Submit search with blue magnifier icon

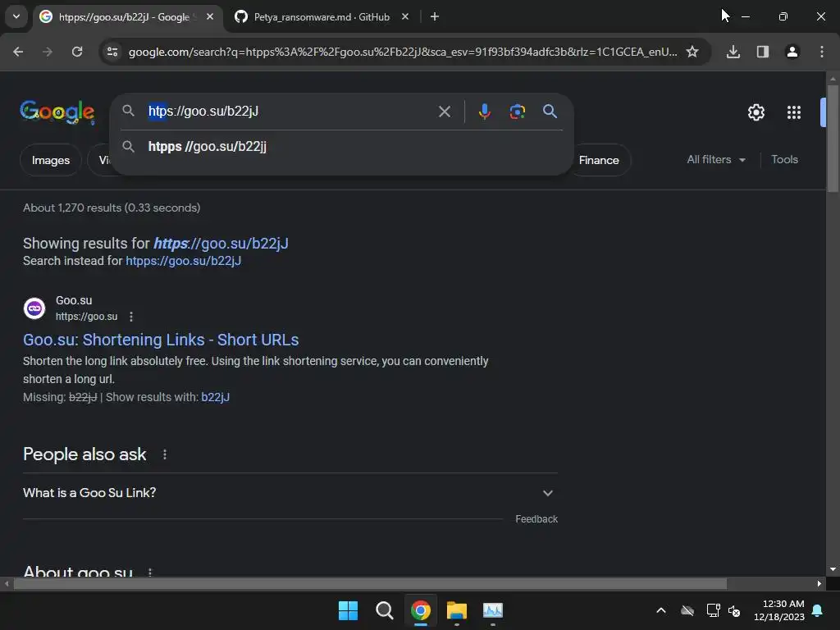[550, 112]
